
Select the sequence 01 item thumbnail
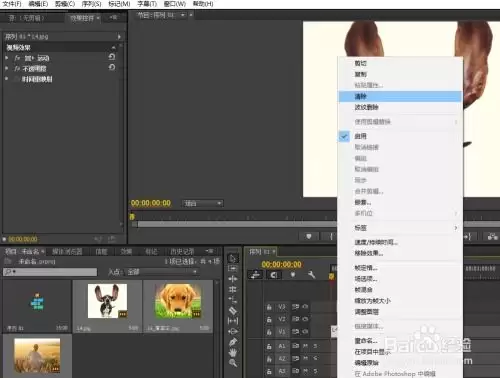(37, 301)
